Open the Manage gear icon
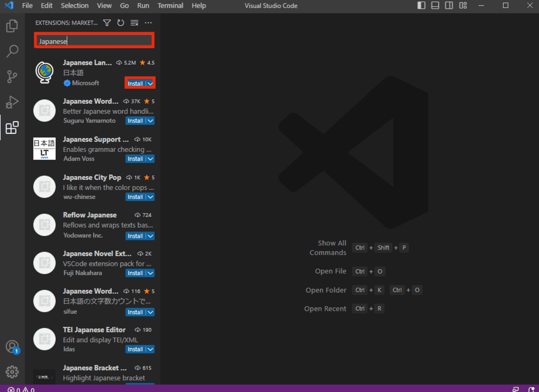 click(x=12, y=372)
